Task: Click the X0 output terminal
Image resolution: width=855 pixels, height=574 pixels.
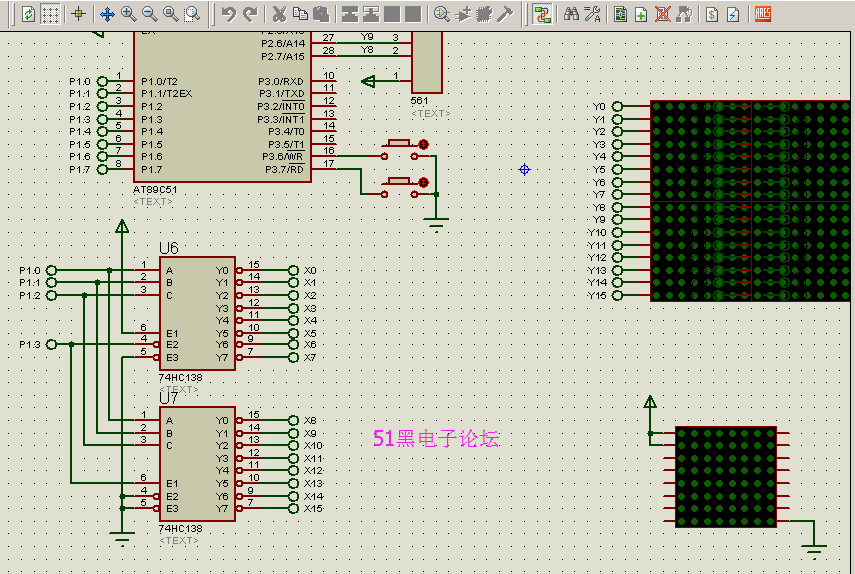Action: [293, 270]
